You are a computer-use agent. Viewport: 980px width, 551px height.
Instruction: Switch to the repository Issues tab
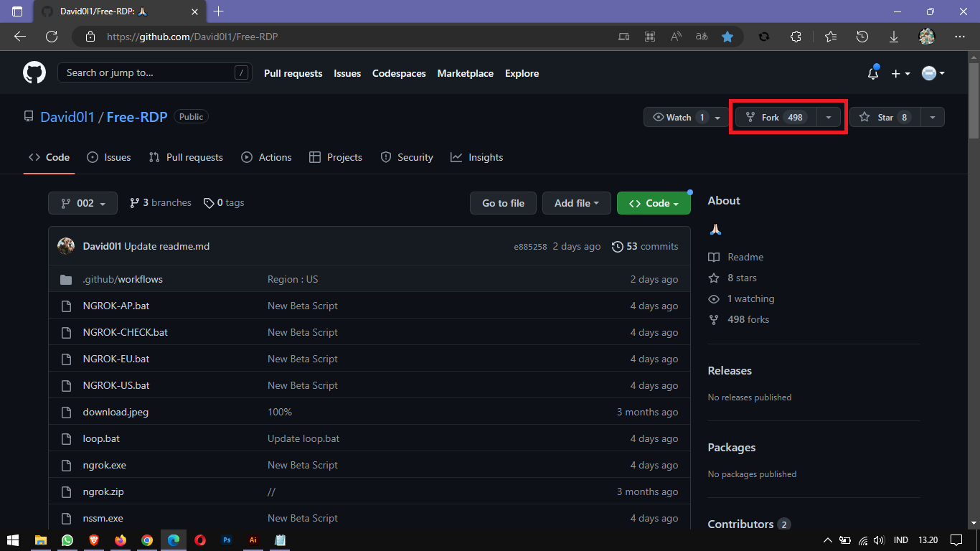[x=108, y=157]
